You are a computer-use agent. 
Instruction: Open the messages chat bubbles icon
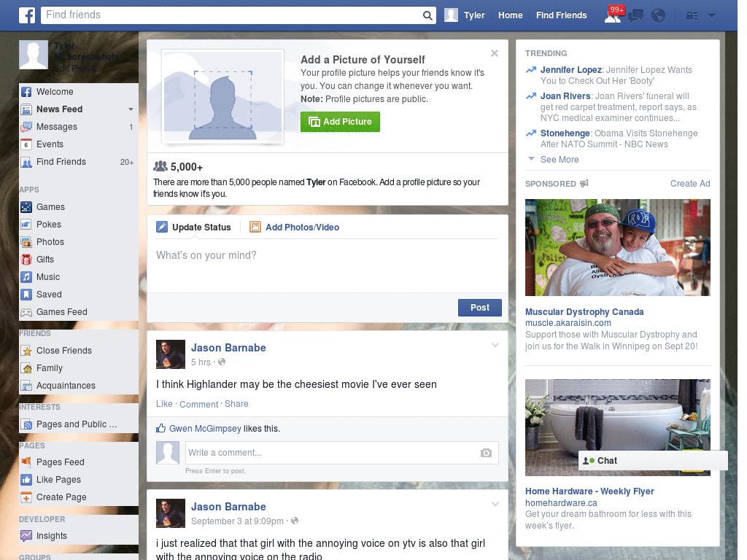tap(635, 16)
